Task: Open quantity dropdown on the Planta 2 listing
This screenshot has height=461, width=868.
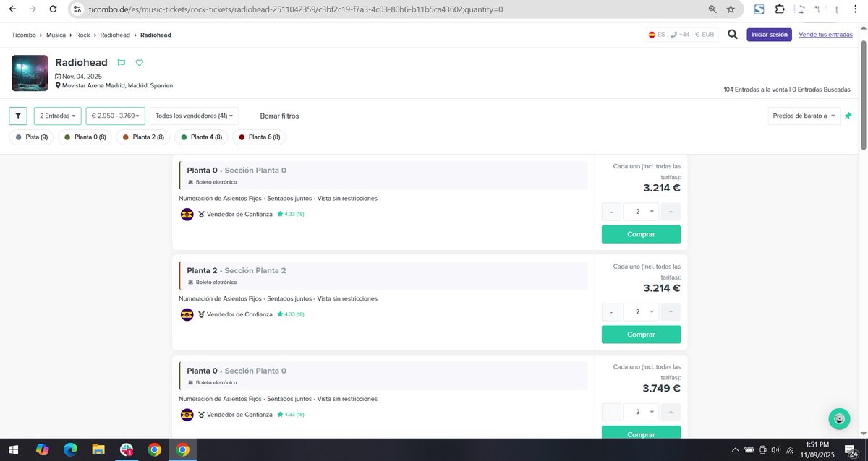Action: point(641,312)
